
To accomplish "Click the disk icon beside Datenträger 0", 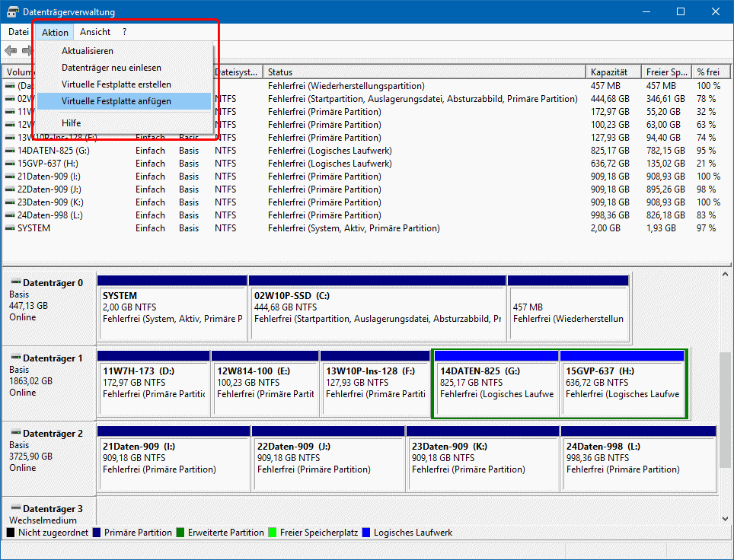I will click(x=15, y=283).
